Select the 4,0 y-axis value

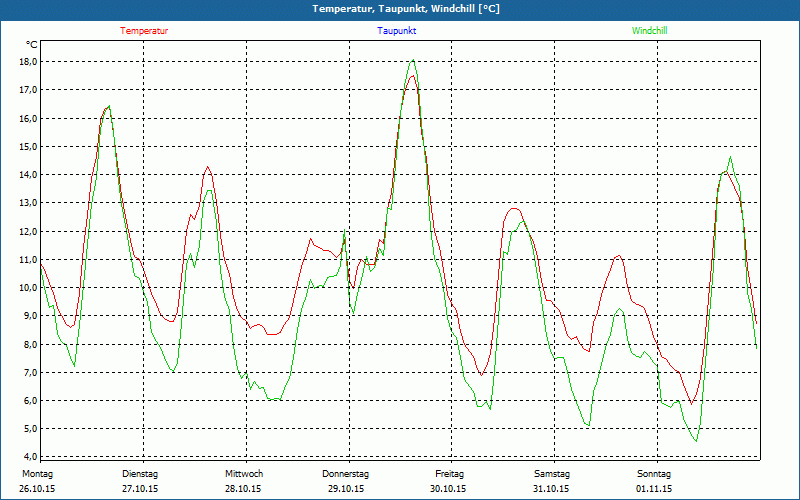click(x=31, y=456)
